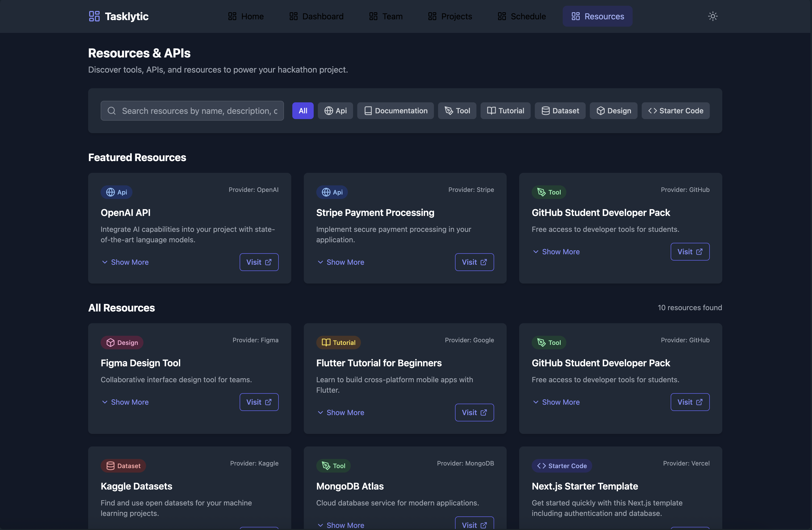
Task: Click Visit on featured GitHub Student Pack
Action: [x=689, y=252]
